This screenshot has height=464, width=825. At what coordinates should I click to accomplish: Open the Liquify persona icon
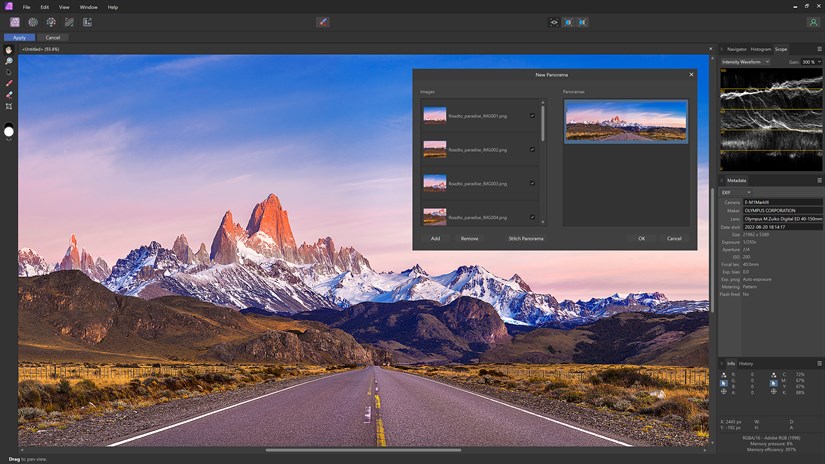[x=32, y=21]
